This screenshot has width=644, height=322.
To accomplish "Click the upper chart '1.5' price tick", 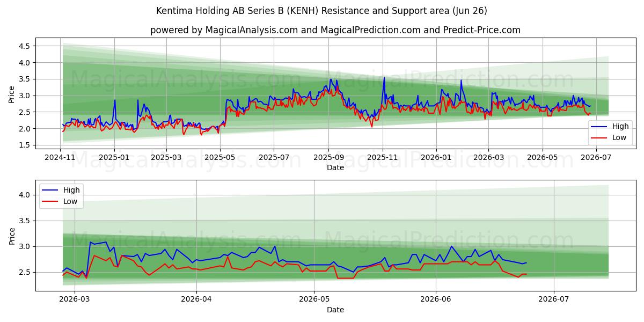I will (25, 145).
